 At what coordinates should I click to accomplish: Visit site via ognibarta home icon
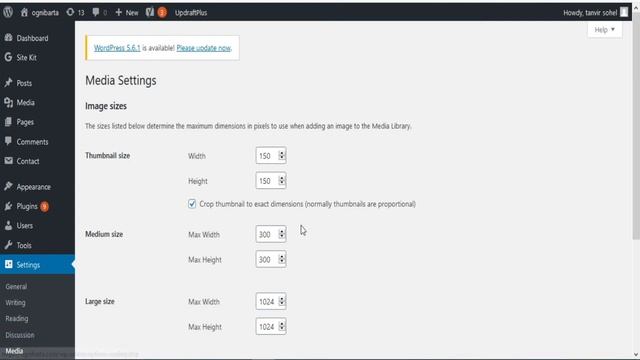(x=24, y=12)
